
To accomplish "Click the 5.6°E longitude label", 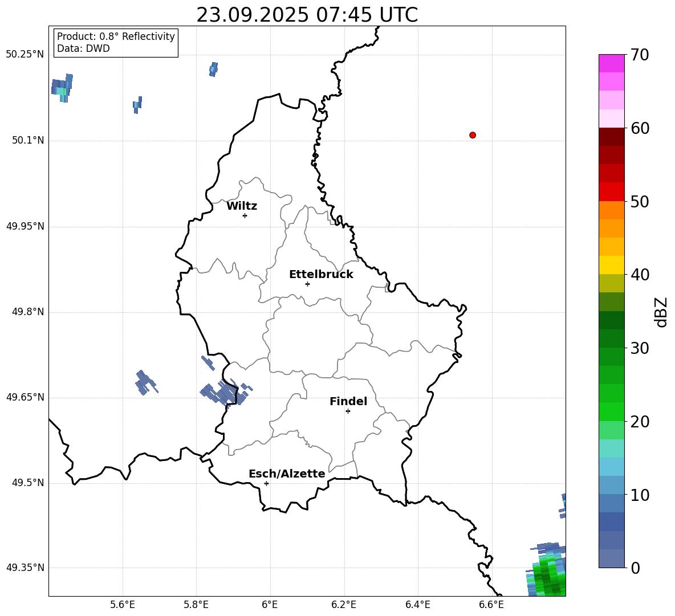I will 123,605.
